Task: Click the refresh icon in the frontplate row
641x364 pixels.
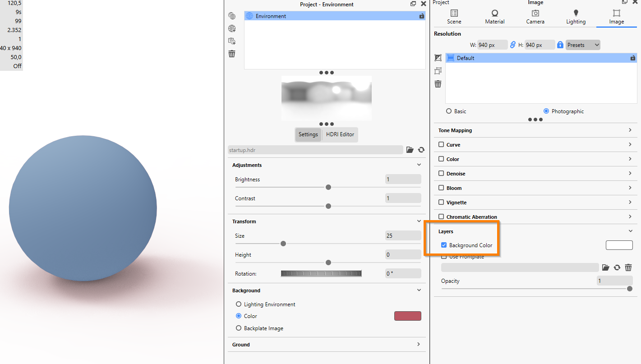Action: (617, 267)
